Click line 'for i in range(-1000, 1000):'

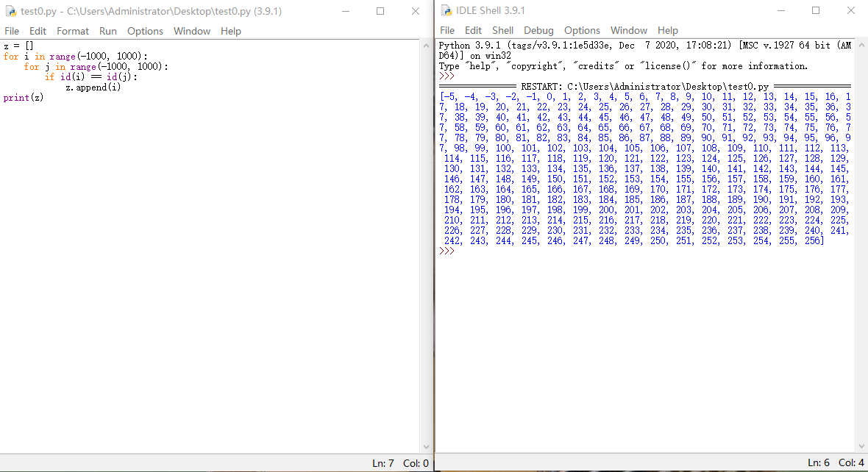(75, 57)
